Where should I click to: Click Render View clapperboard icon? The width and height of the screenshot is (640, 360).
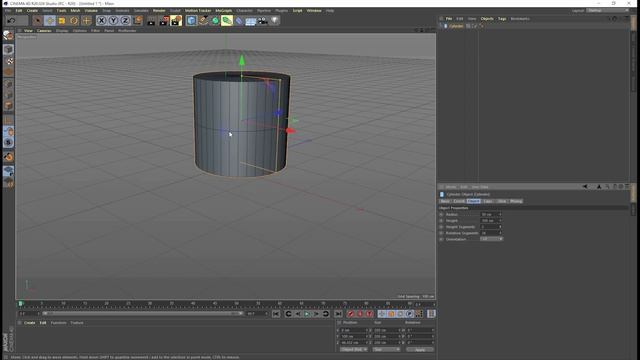pyautogui.click(x=151, y=20)
